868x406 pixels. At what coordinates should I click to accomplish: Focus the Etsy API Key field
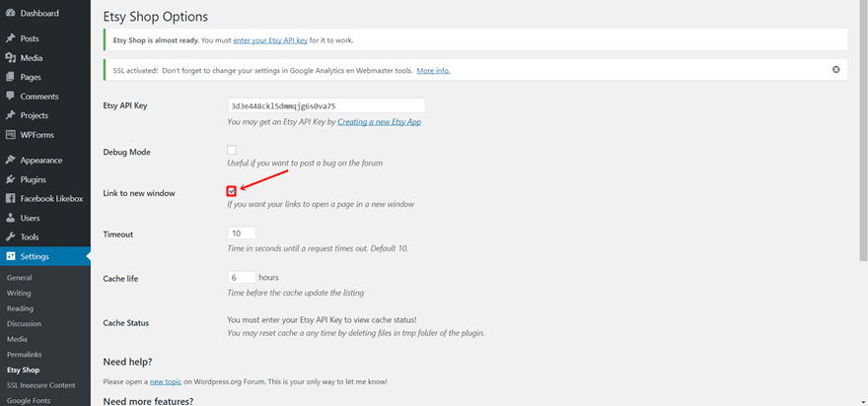coord(326,105)
